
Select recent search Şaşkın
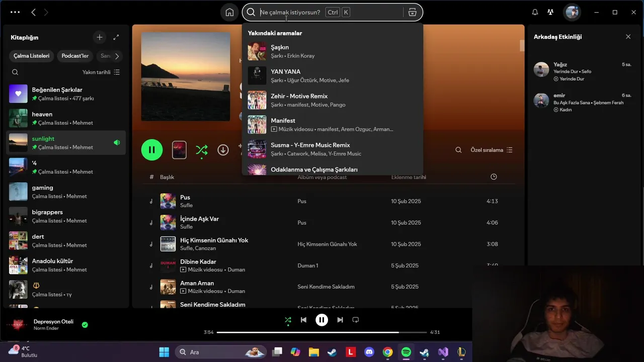pos(333,51)
